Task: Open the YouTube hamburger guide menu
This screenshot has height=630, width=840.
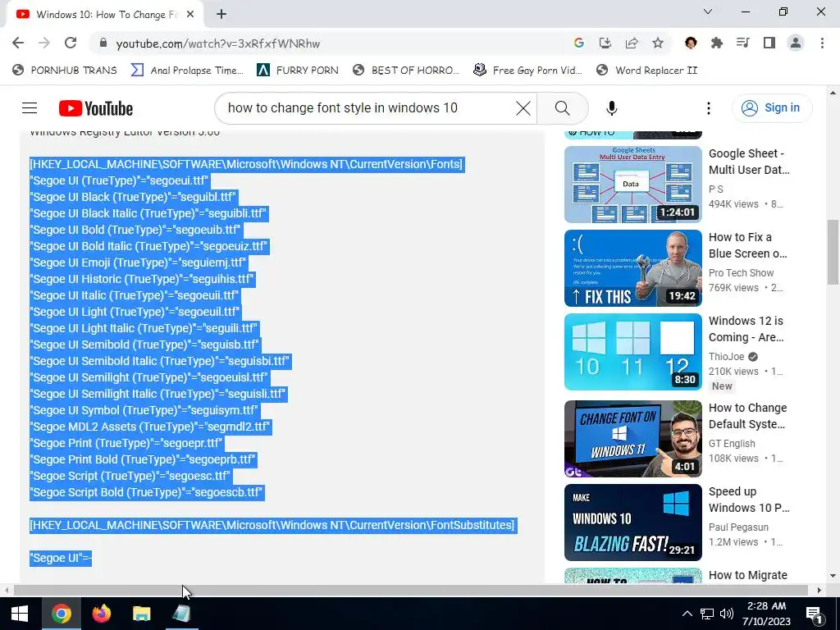Action: 30,108
